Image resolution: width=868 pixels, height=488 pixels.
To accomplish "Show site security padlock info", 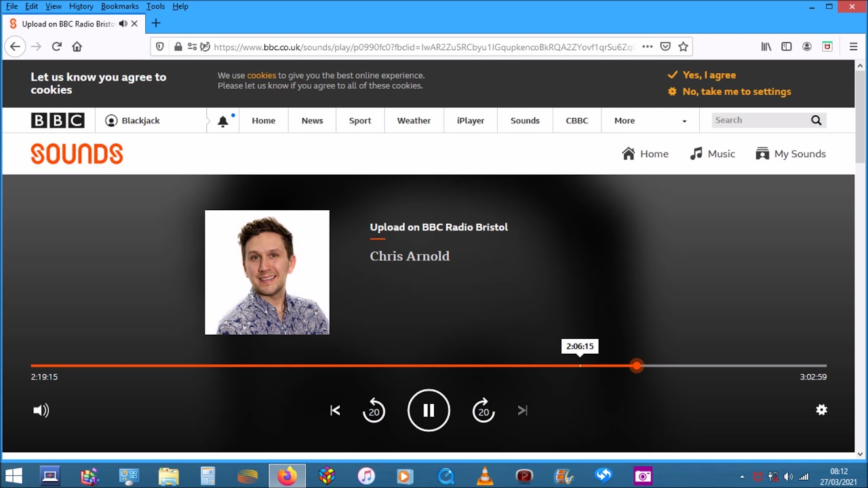I will pos(178,47).
